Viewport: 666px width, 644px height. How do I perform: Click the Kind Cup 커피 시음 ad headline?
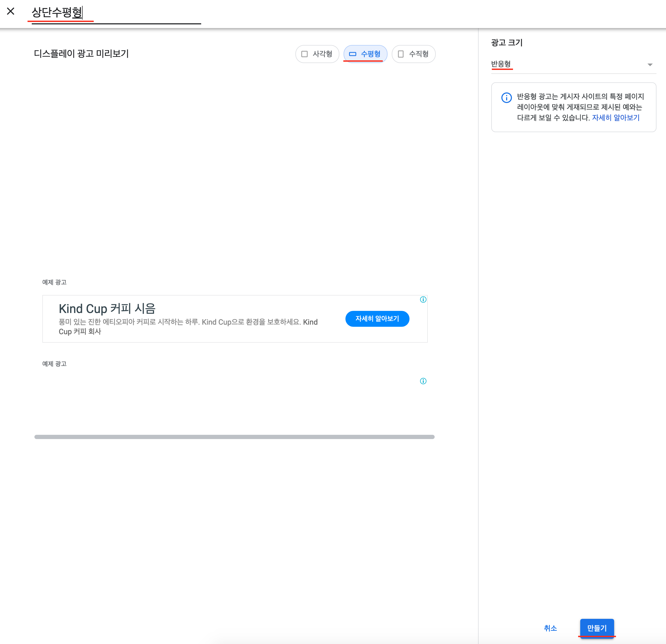107,308
